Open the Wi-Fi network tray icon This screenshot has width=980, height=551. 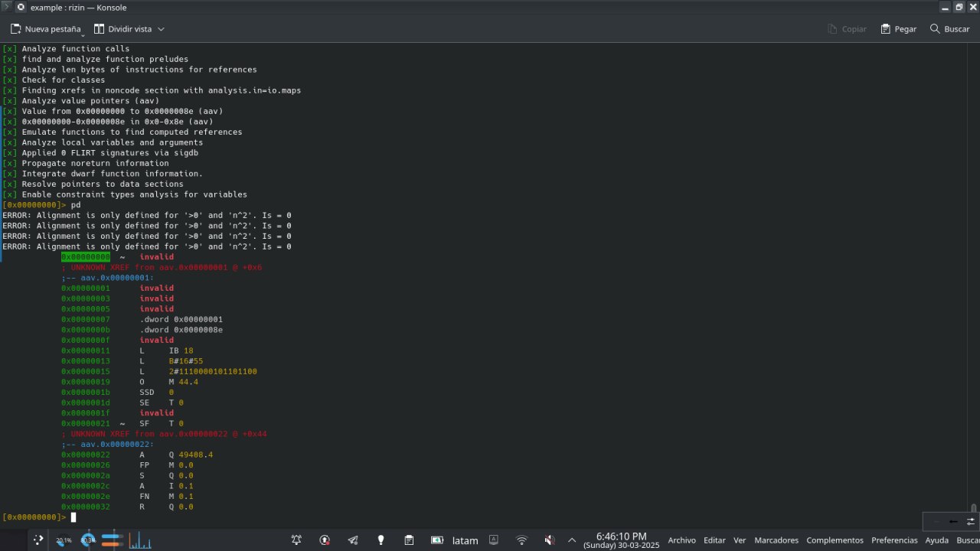tap(522, 540)
